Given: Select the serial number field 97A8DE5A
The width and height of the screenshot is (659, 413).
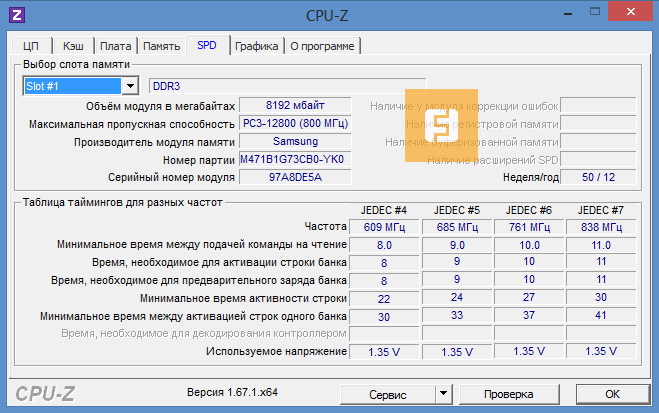Looking at the screenshot, I should [x=294, y=178].
